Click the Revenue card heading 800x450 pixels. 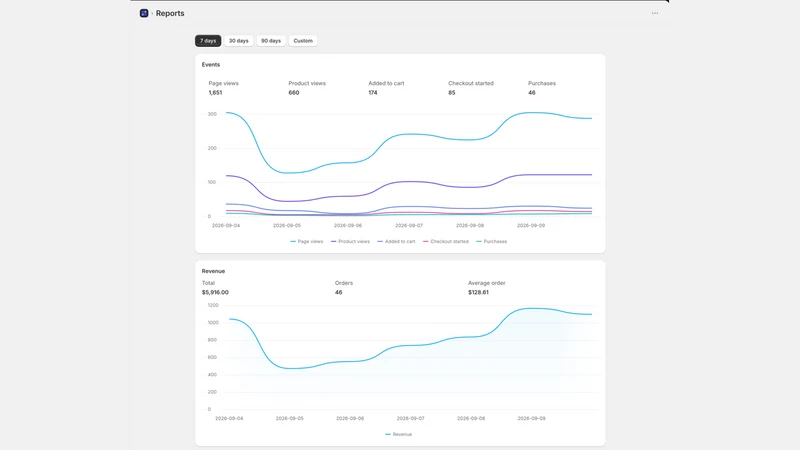tap(213, 271)
